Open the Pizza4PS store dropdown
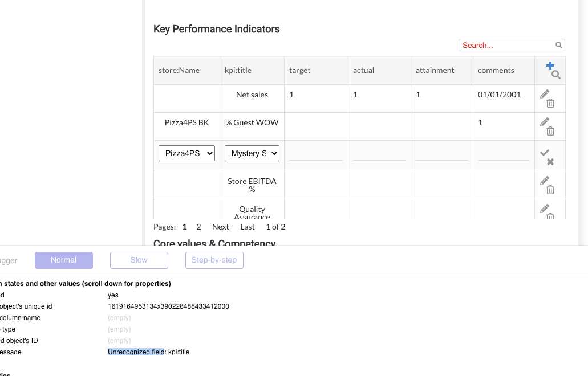 (186, 153)
